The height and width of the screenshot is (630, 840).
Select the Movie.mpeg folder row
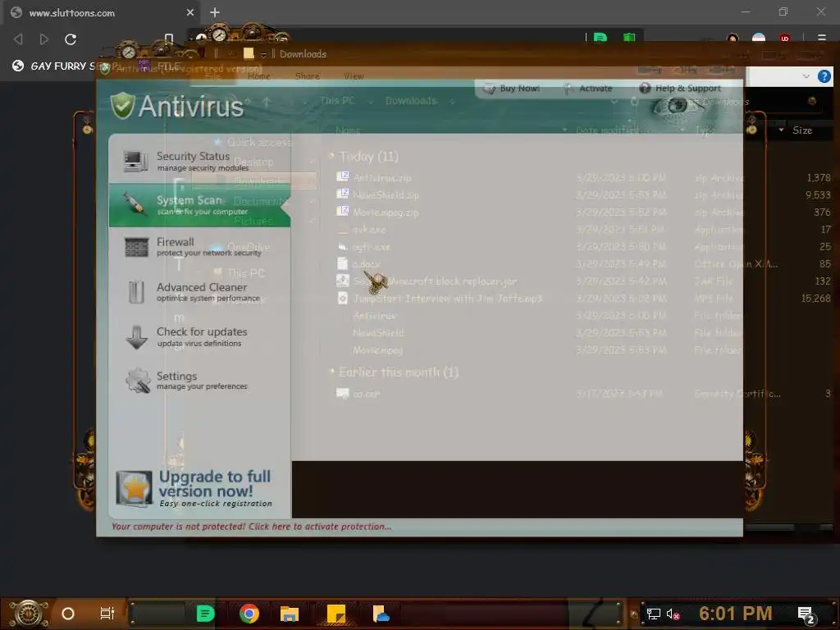(583, 349)
